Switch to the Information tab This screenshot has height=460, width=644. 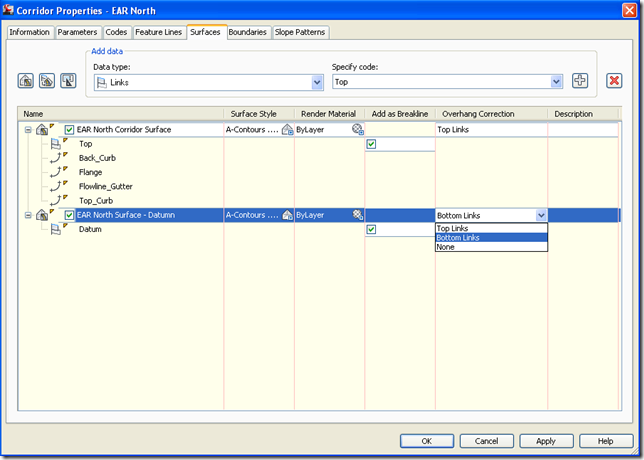click(30, 32)
